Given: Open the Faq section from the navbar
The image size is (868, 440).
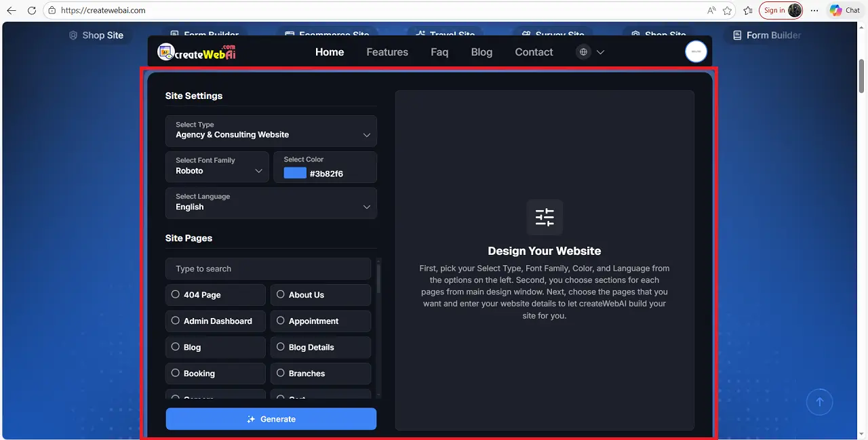Looking at the screenshot, I should coord(439,52).
